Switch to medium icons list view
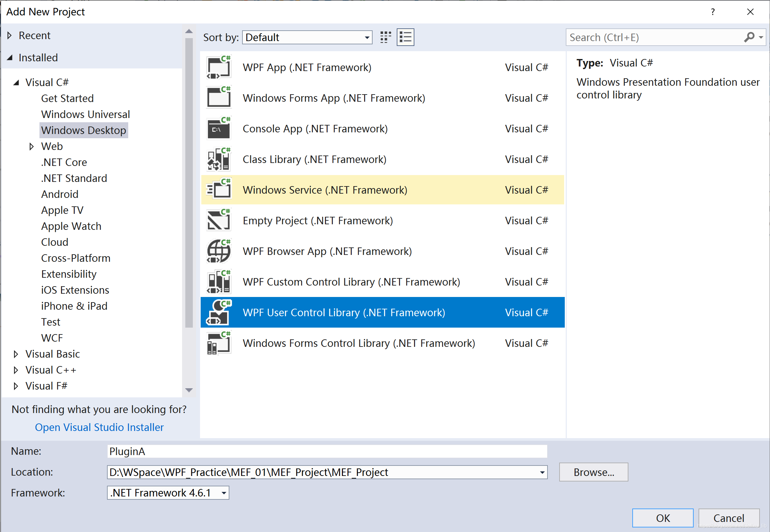The image size is (770, 532). 405,37
